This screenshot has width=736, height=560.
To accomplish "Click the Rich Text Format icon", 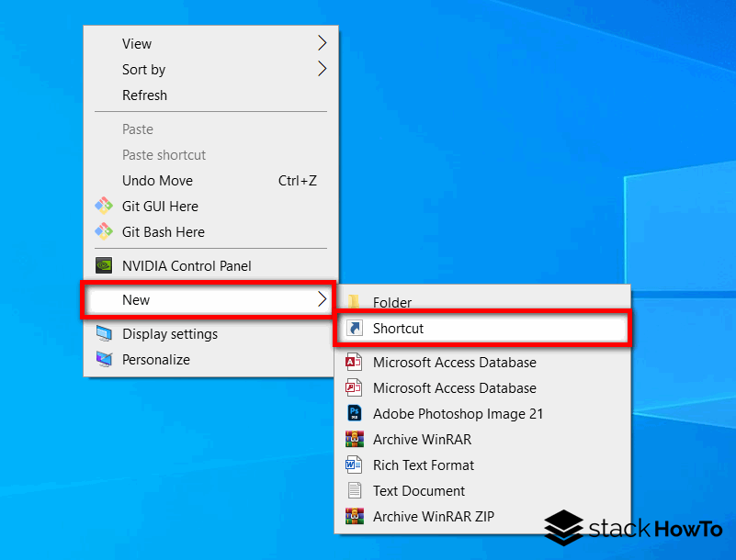I will (355, 465).
